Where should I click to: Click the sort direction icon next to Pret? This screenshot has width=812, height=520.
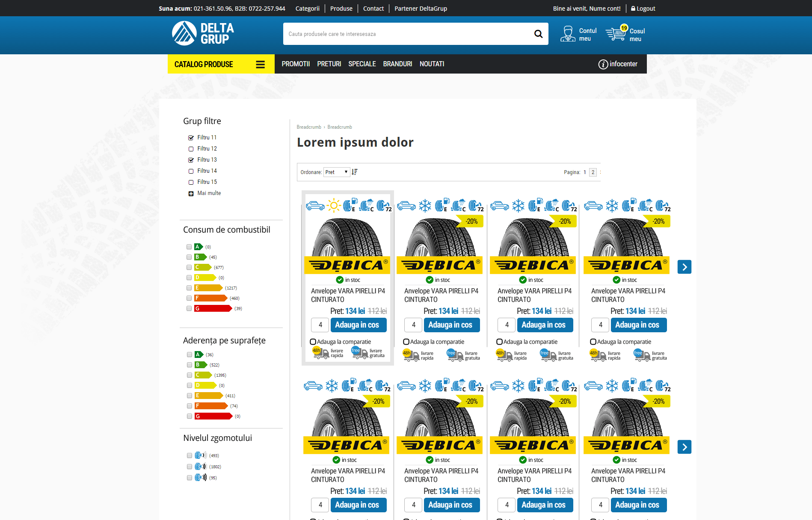pyautogui.click(x=354, y=172)
